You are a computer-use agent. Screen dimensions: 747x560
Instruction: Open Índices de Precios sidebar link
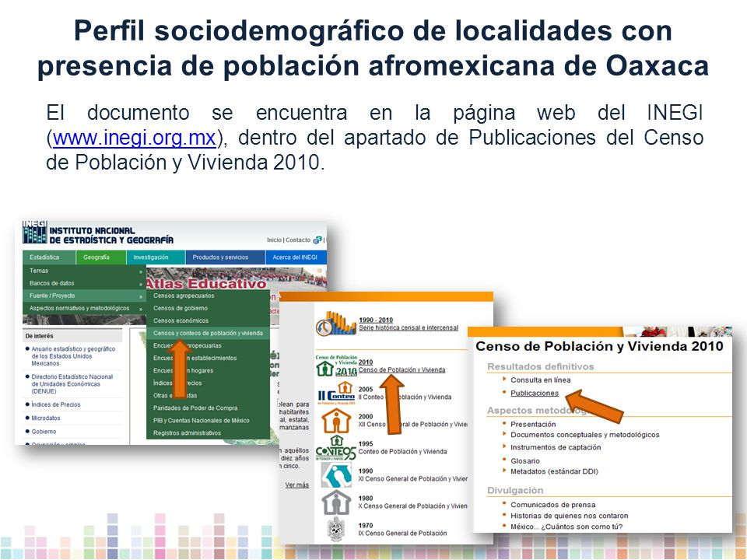(x=56, y=404)
